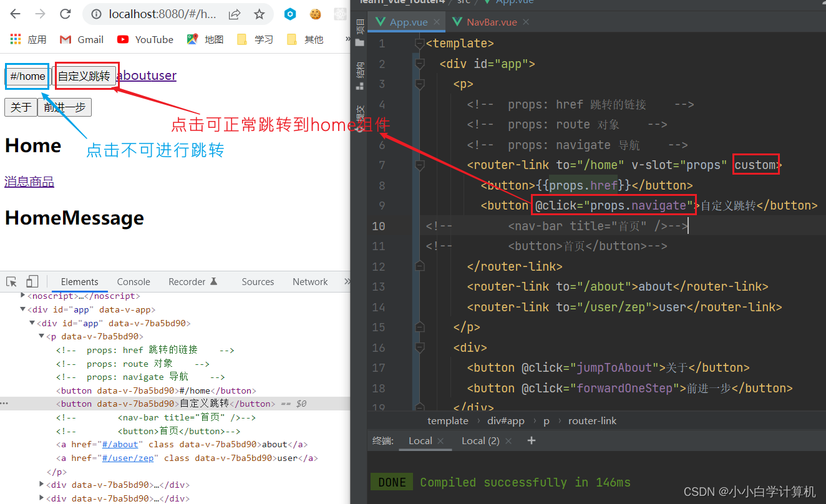
Task: Open the 地图 maps bookmark
Action: (205, 39)
